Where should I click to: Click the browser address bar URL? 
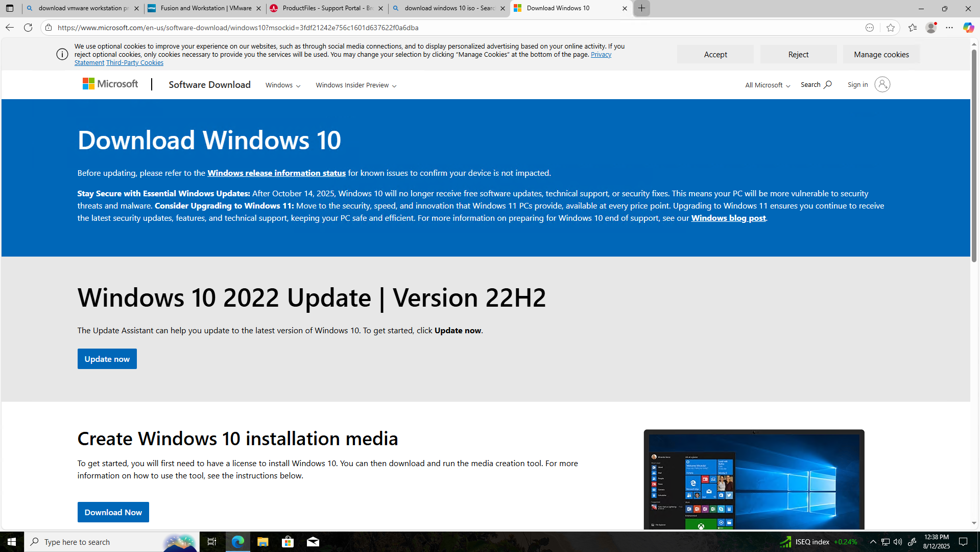coord(238,28)
